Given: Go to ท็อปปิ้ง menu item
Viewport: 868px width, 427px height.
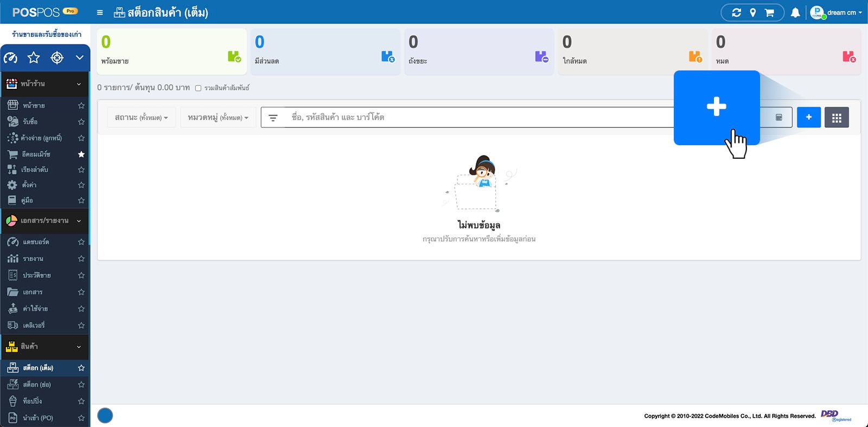Looking at the screenshot, I should point(33,401).
